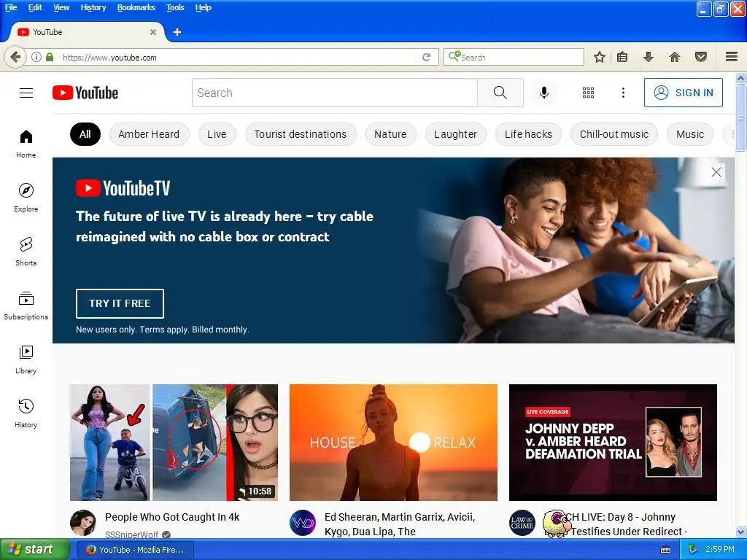The height and width of the screenshot is (560, 747).
Task: Click the YouTubeTV logo in the banner
Action: (x=123, y=188)
